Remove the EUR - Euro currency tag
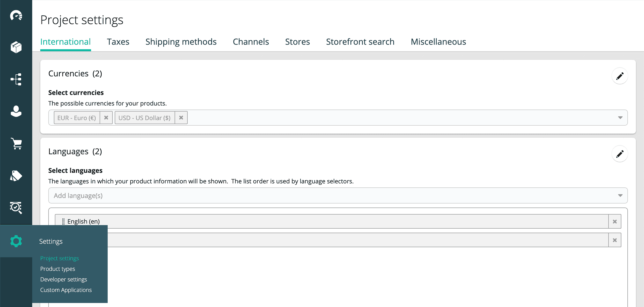 [x=106, y=118]
